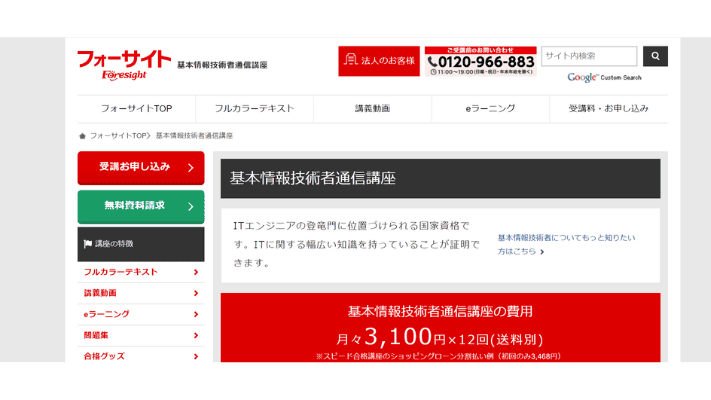Click the ※スピード合格講座 footnote text
Image resolution: width=711 pixels, height=400 pixels.
point(439,356)
